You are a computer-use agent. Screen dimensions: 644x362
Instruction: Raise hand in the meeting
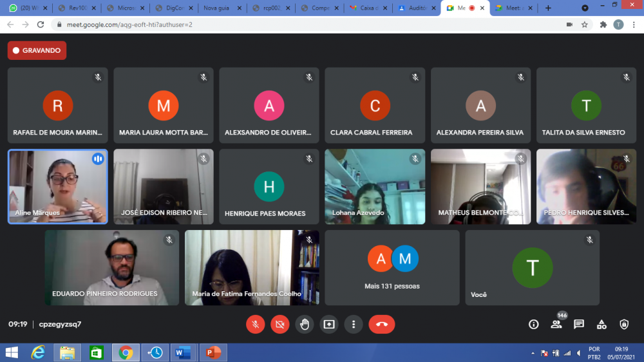coord(305,324)
